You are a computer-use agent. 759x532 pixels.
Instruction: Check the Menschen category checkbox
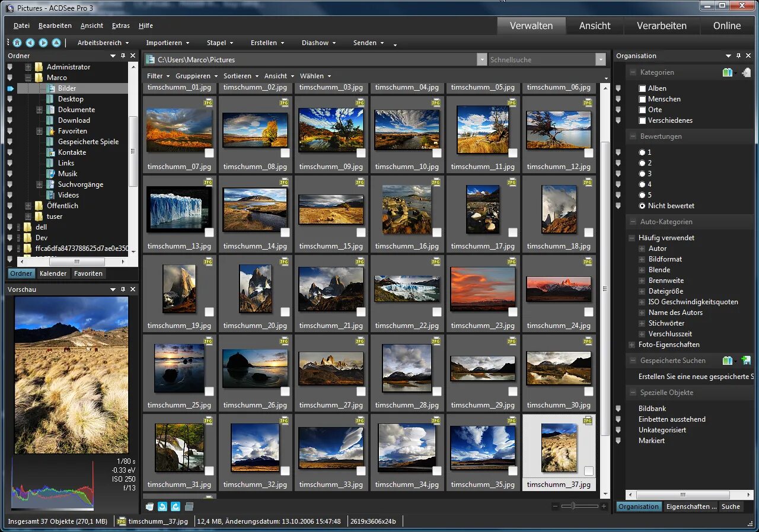pos(642,99)
